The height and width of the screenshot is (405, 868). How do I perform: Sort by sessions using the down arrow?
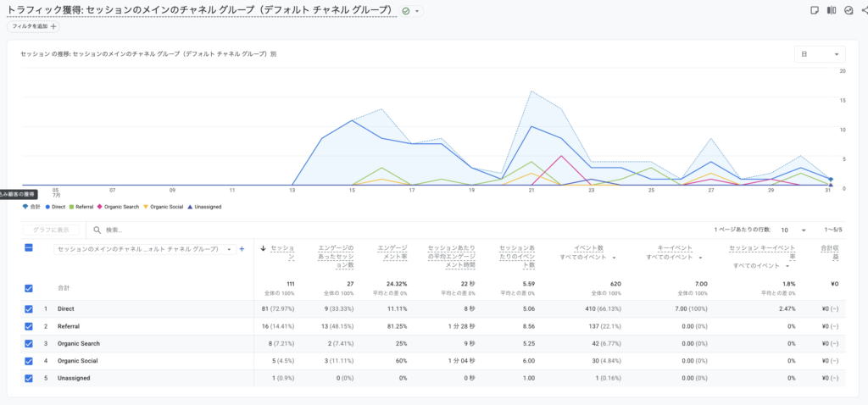[264, 249]
